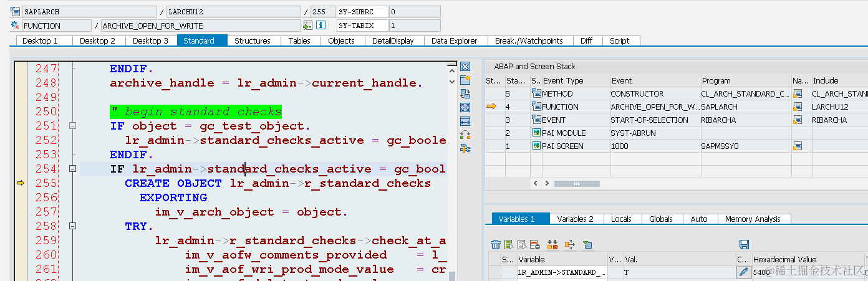This screenshot has height=281, width=868.
Task: Open the Diff tab
Action: pos(587,40)
